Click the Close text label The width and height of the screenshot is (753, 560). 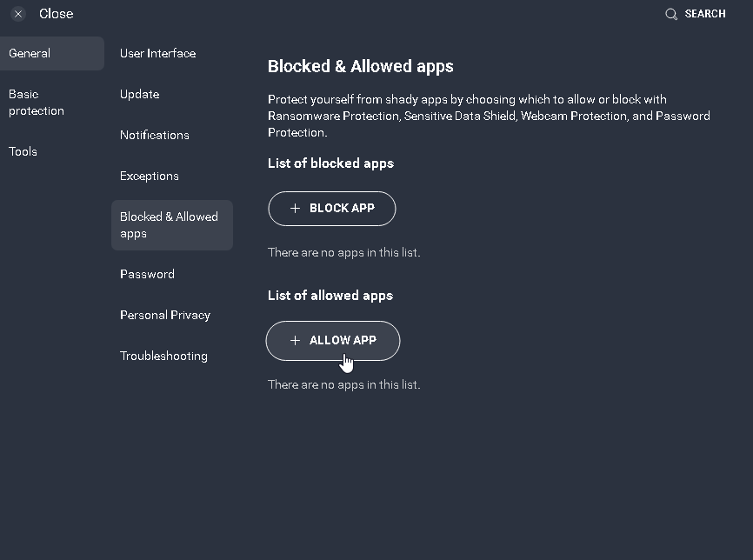point(57,14)
